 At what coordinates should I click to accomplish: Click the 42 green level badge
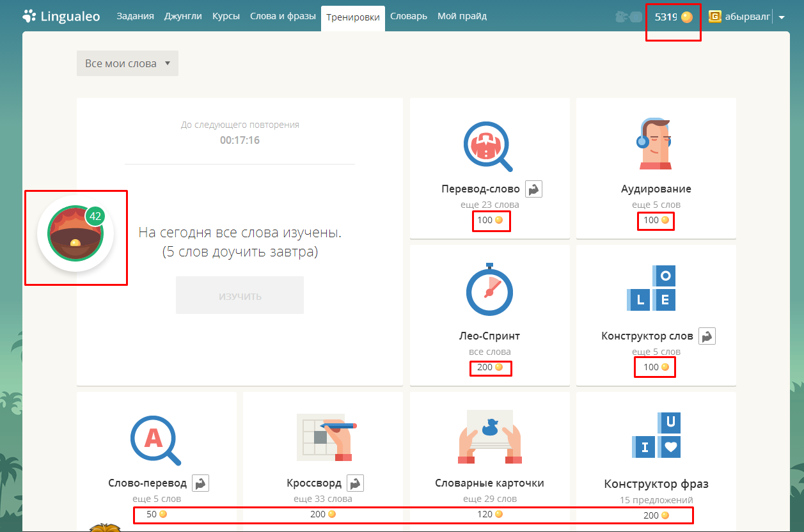point(95,216)
